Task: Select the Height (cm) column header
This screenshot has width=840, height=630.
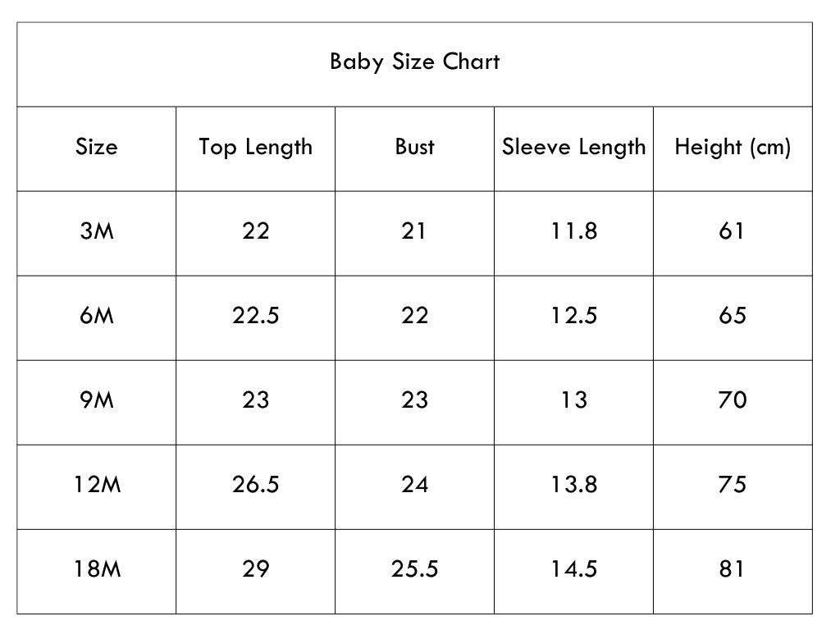Action: (733, 148)
